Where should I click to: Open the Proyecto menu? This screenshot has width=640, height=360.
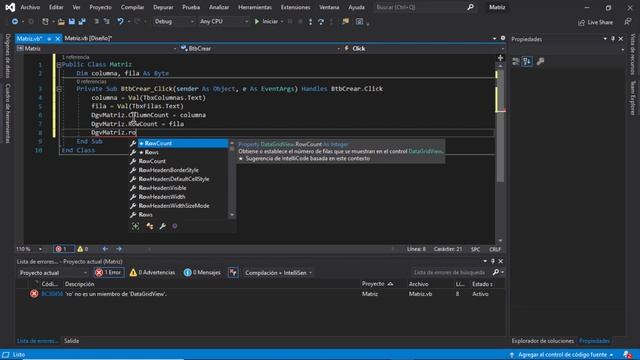pos(100,7)
